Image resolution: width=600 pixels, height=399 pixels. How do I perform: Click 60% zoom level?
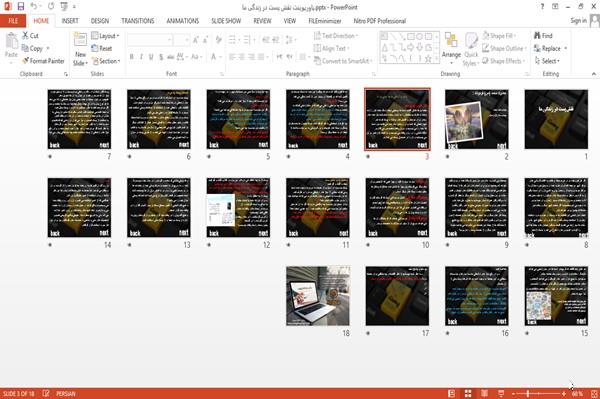pyautogui.click(x=577, y=393)
